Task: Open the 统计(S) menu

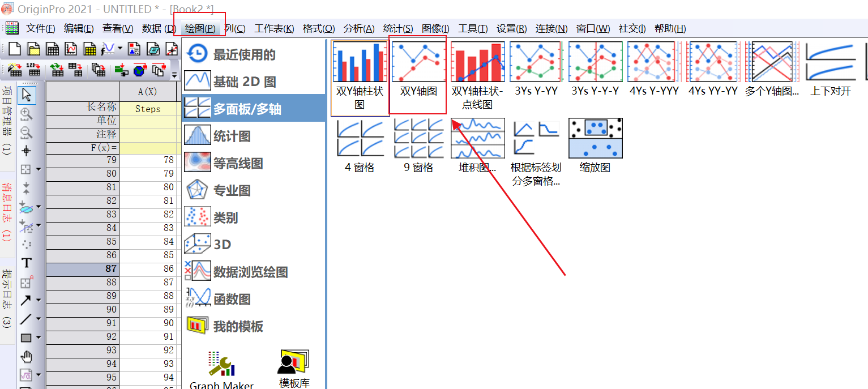Action: pos(397,28)
